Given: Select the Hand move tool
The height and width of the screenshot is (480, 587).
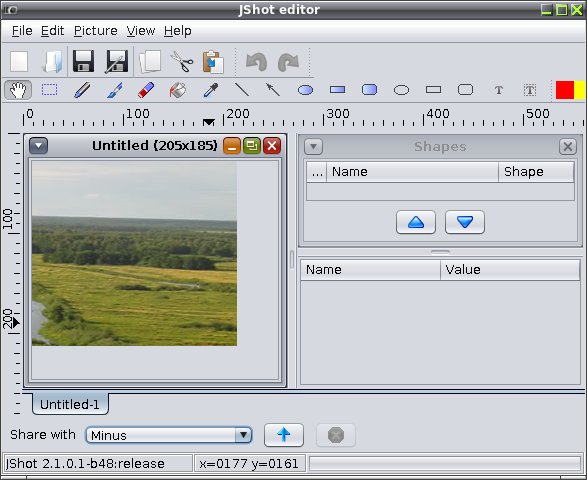Looking at the screenshot, I should (18, 90).
